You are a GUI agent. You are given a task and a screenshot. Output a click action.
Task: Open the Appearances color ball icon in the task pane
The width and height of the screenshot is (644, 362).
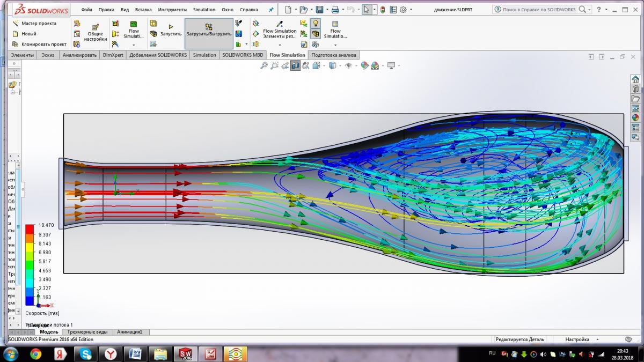point(635,118)
